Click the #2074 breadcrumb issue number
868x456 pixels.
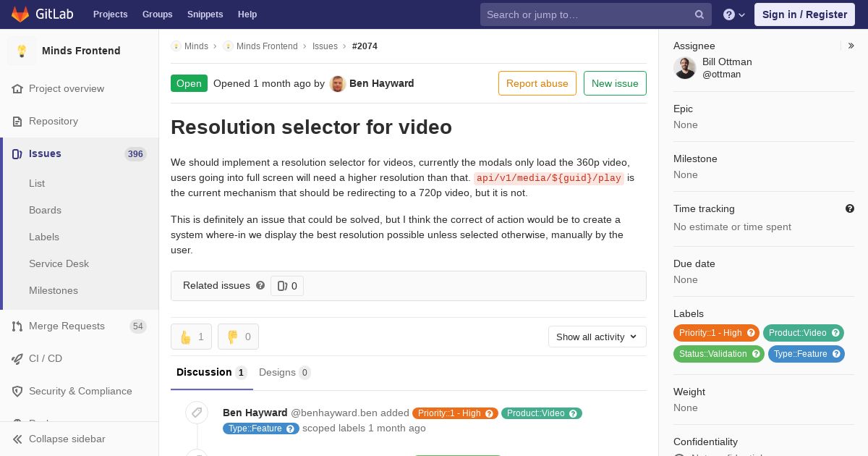point(365,46)
